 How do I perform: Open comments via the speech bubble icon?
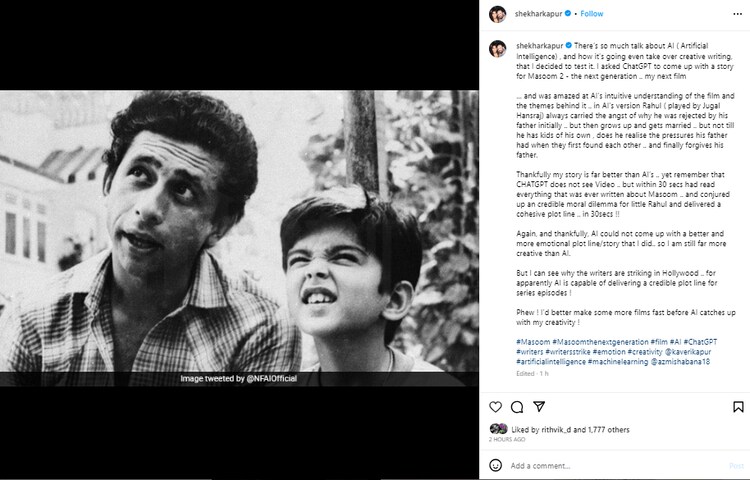pos(517,407)
